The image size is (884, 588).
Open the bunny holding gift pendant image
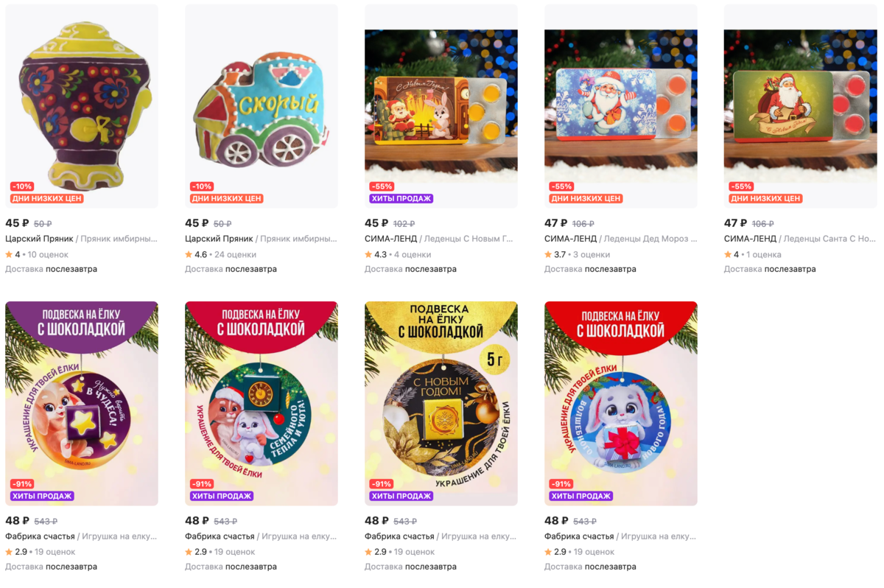click(x=621, y=404)
